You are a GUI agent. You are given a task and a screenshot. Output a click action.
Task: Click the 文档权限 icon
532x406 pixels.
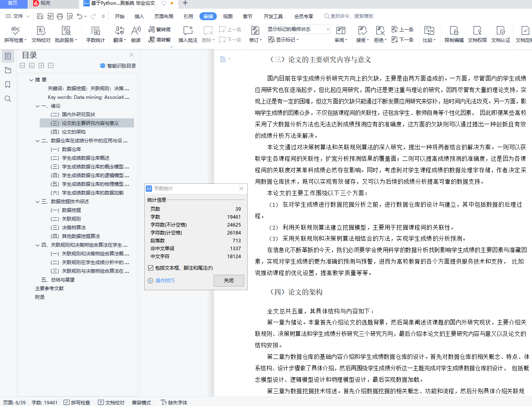coord(477,34)
